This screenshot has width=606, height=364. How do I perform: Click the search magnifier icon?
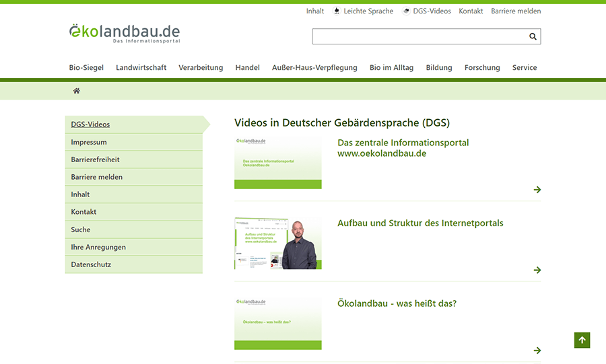click(533, 37)
